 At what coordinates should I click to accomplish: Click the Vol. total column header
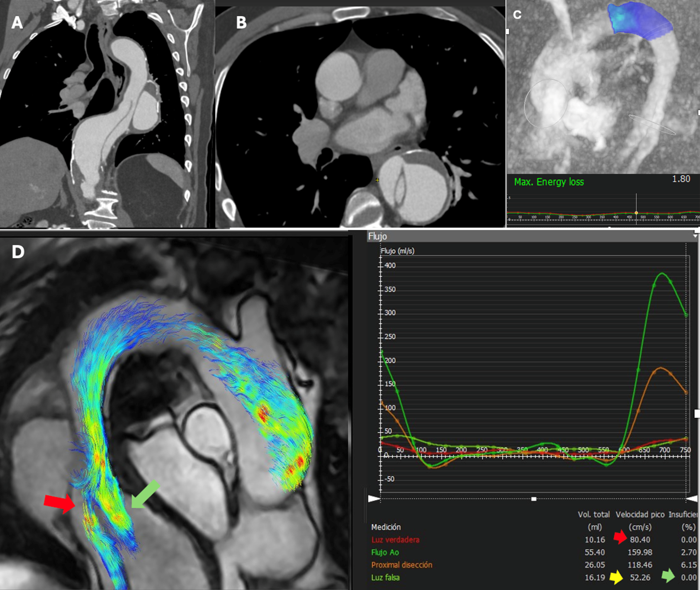click(594, 515)
